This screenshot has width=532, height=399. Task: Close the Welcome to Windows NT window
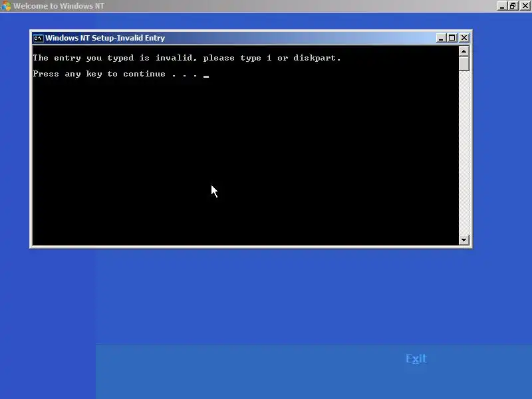[x=525, y=6]
